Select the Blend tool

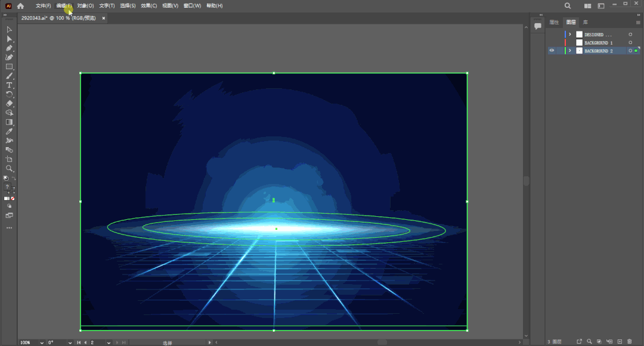tap(9, 150)
